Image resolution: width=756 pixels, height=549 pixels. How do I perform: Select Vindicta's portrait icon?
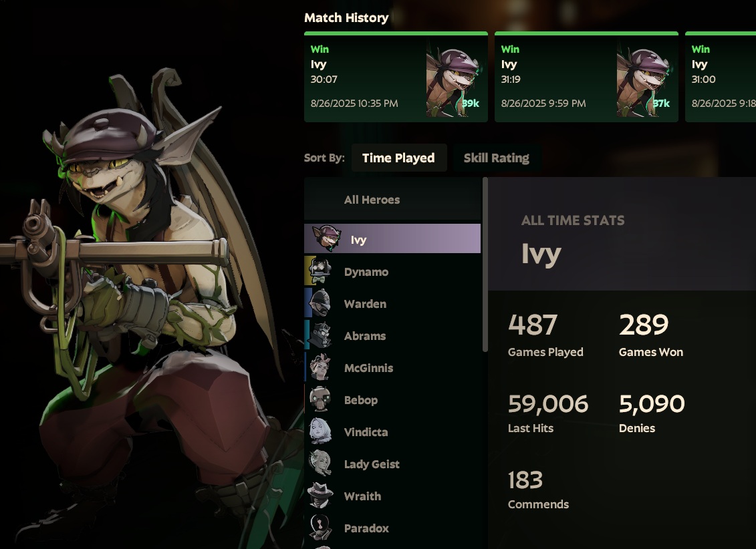[x=320, y=431]
